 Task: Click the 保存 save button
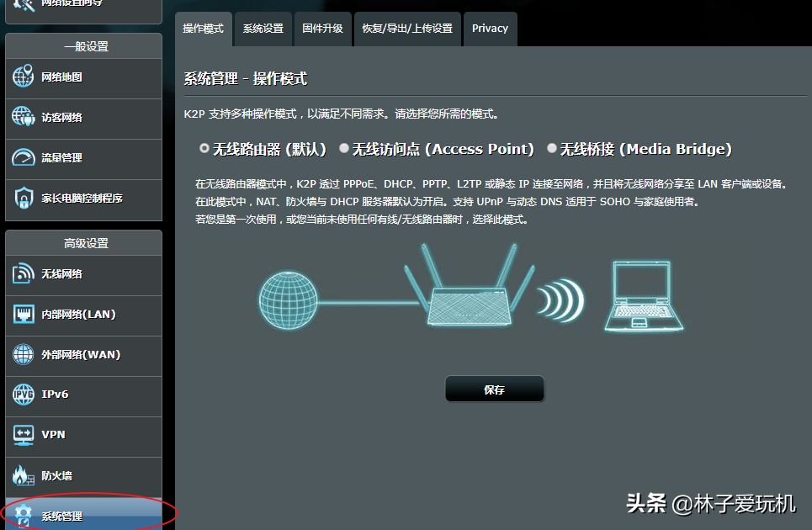495,390
